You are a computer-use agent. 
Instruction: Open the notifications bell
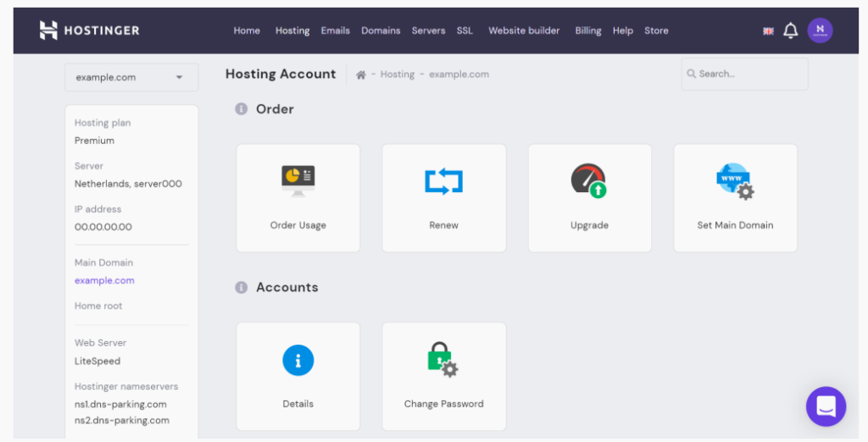(790, 30)
